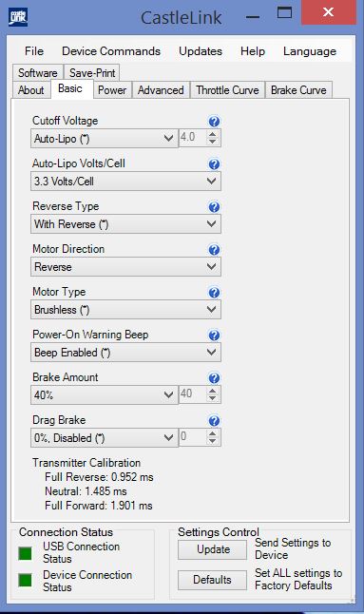Click the CastleLink logo in title bar
Image resolution: width=364 pixels, height=614 pixels.
click(x=18, y=17)
